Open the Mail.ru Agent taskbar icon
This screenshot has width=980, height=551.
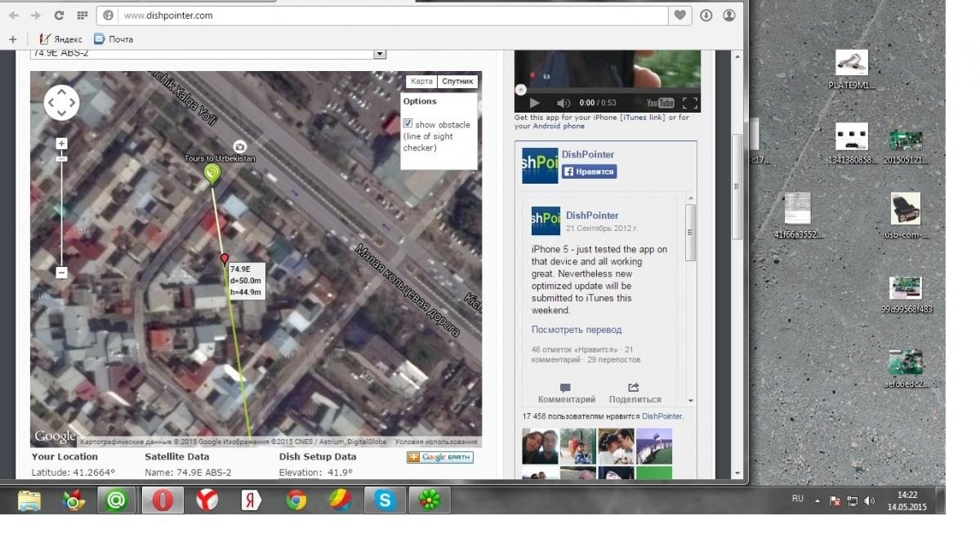click(x=117, y=500)
